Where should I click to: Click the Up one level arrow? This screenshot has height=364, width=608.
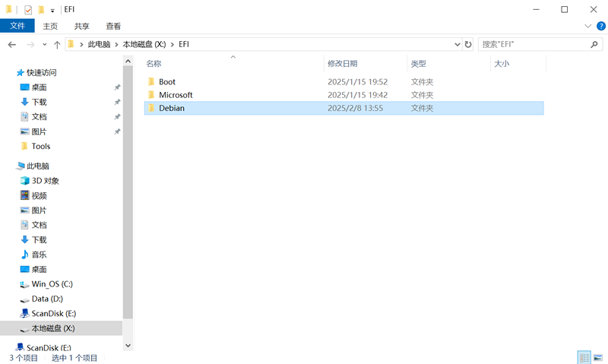point(57,45)
